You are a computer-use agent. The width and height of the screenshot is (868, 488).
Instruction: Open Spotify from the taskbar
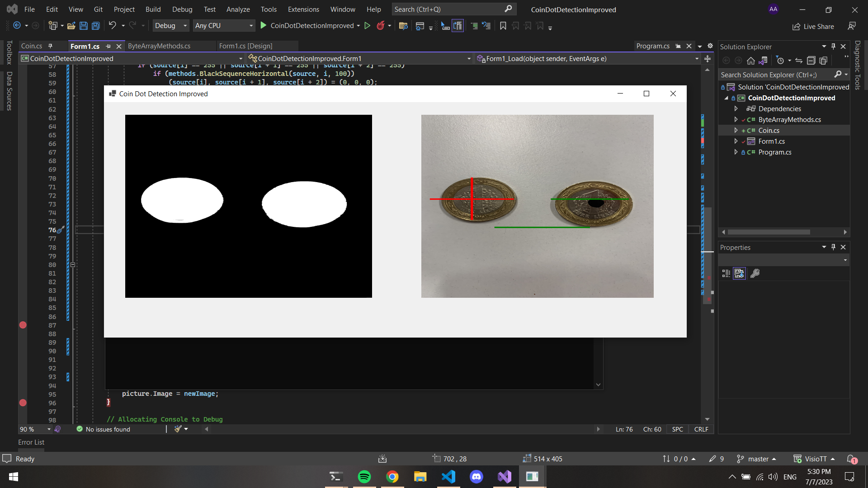click(364, 477)
